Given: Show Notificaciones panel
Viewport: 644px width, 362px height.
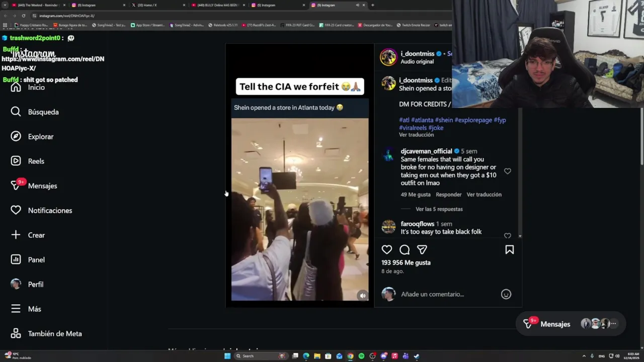Looking at the screenshot, I should (41, 210).
